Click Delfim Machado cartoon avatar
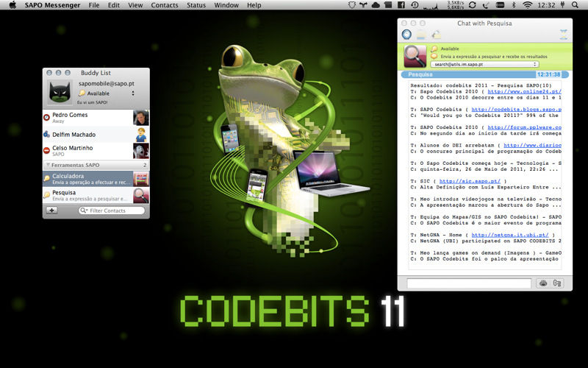The height and width of the screenshot is (368, 588). [x=141, y=135]
